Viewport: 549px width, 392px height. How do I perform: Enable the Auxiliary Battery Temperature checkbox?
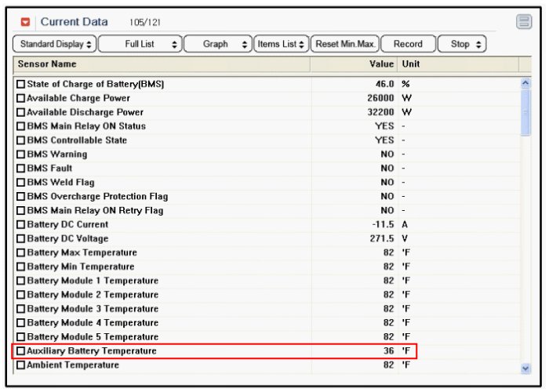point(21,351)
